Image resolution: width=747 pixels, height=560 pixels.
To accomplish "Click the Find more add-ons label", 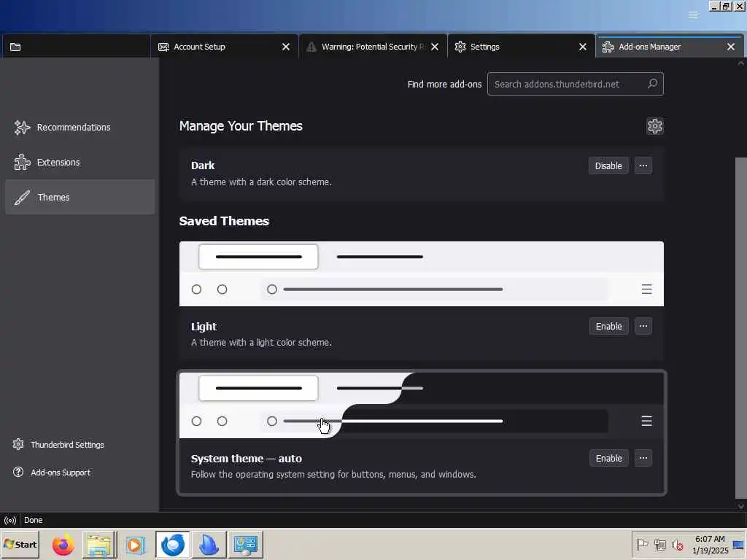I will click(x=444, y=85).
